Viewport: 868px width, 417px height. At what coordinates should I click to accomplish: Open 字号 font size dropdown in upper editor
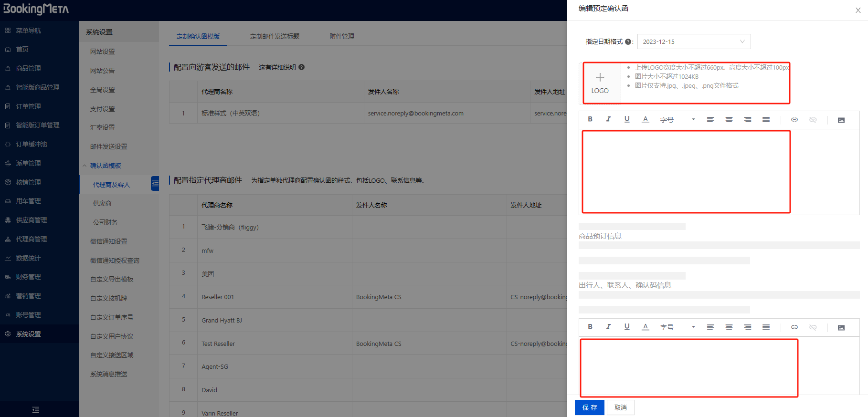(677, 120)
